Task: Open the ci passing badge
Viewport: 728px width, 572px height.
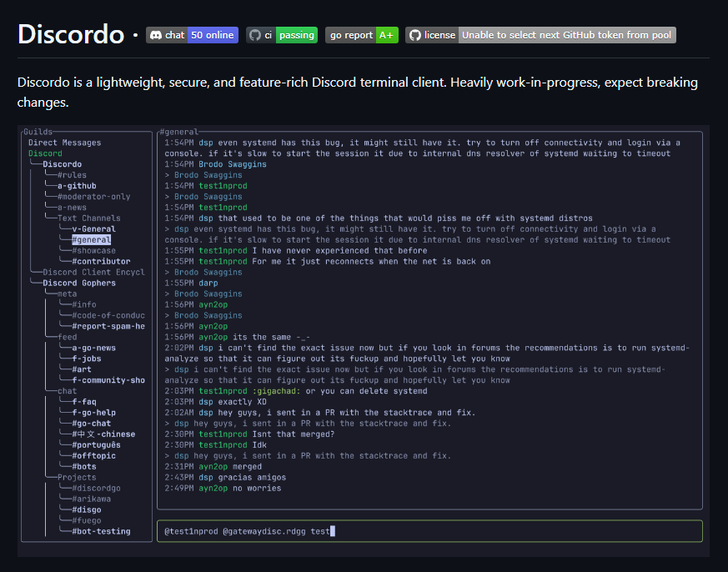Action: pos(282,35)
